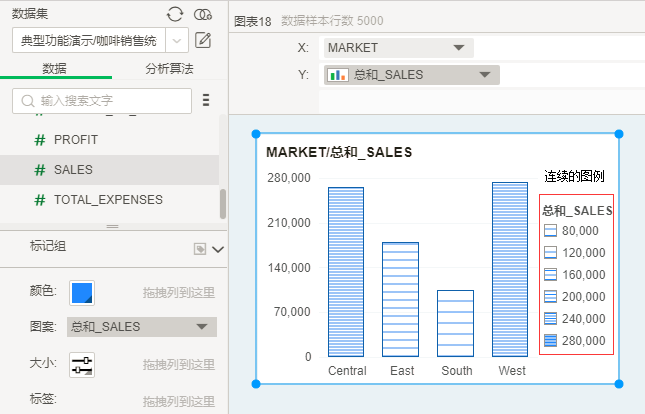Click the mark group tag icon
The height and width of the screenshot is (414, 645).
point(200,249)
